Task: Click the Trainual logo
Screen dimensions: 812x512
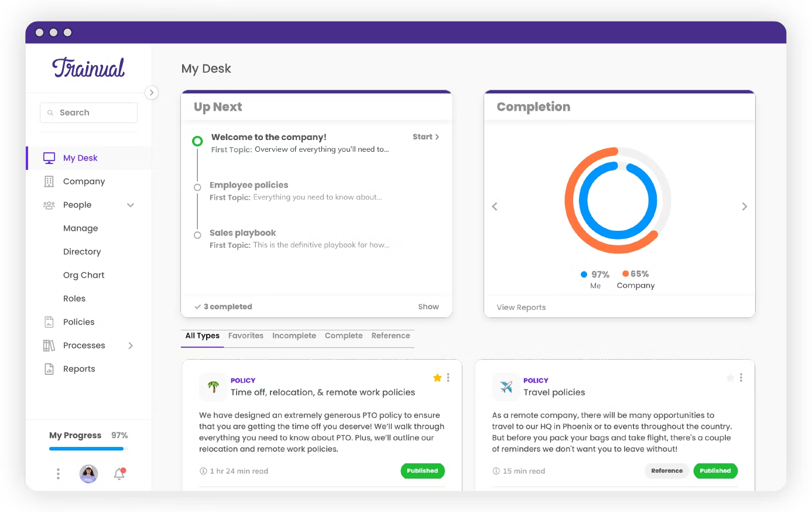Action: click(x=88, y=68)
